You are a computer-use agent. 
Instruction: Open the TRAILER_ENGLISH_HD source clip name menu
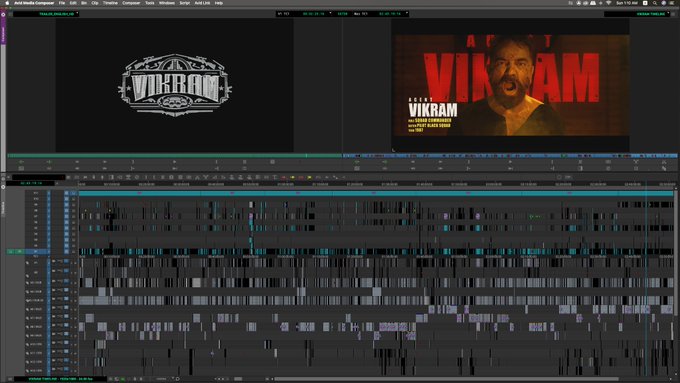click(x=46, y=14)
